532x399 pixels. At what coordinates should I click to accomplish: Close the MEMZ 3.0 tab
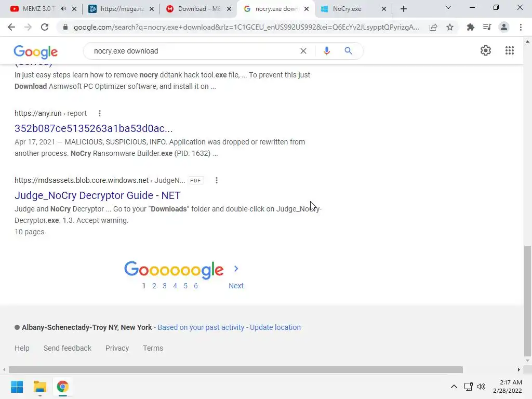[74, 9]
